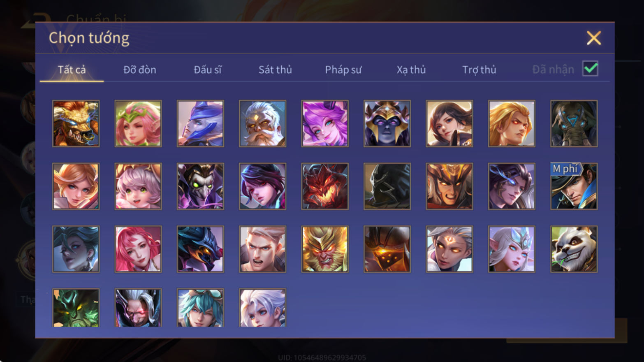Select the panda hero portrait
Screen dimensions: 644x362
[574, 249]
